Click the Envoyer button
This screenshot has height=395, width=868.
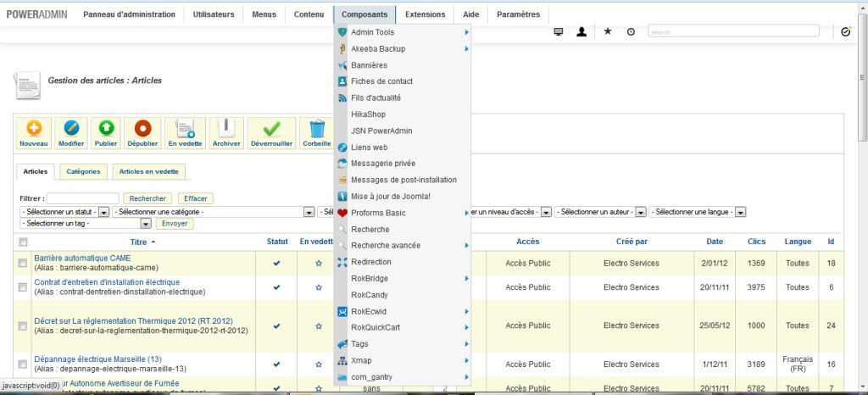(175, 224)
